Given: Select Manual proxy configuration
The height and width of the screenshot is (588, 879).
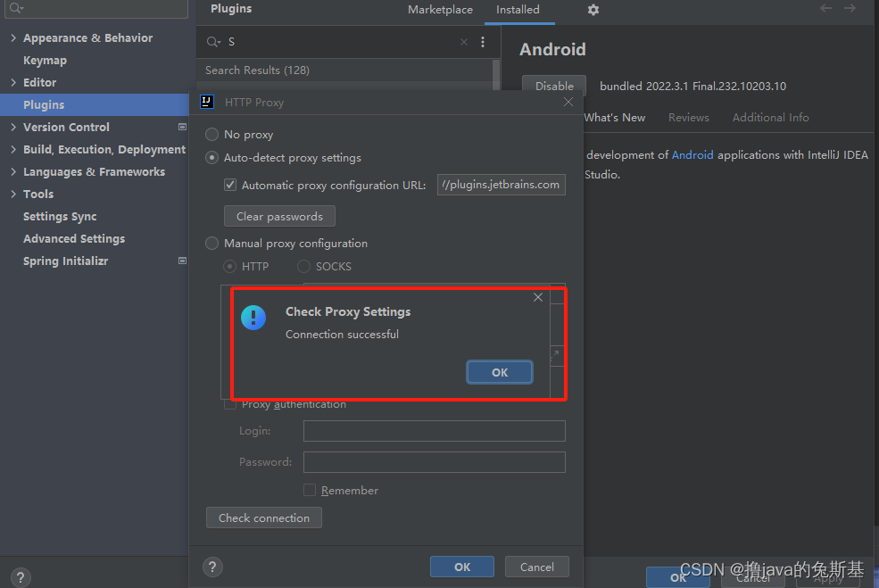Looking at the screenshot, I should (x=211, y=244).
